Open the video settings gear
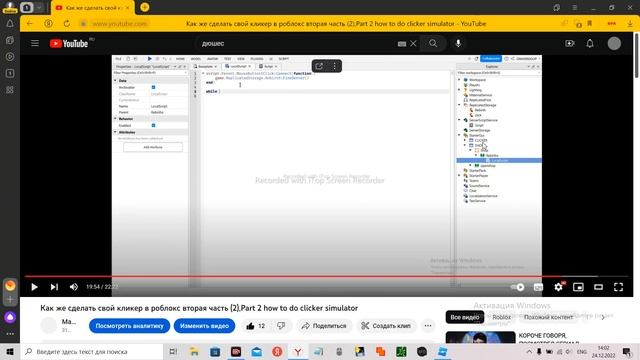This screenshot has width=640, height=360. point(558,287)
